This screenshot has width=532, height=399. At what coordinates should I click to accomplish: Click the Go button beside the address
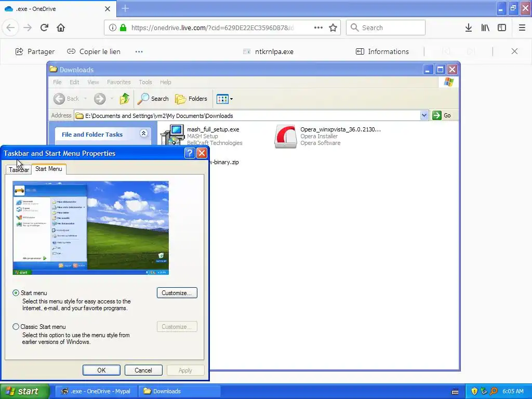click(x=442, y=115)
